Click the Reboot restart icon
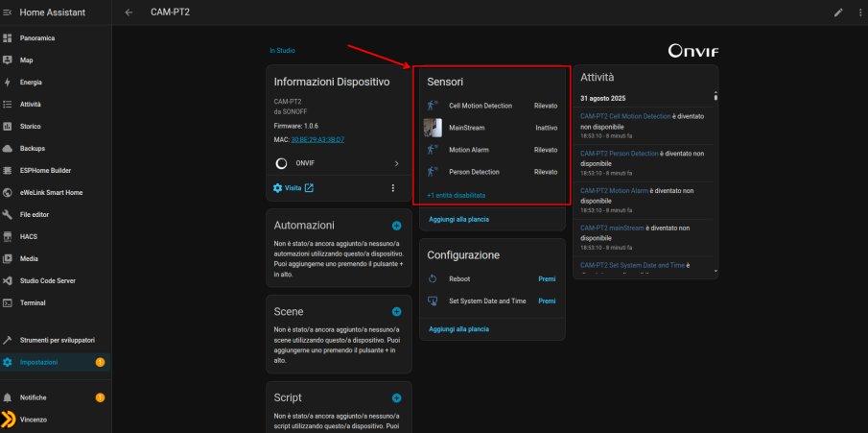The width and height of the screenshot is (868, 433). click(433, 278)
